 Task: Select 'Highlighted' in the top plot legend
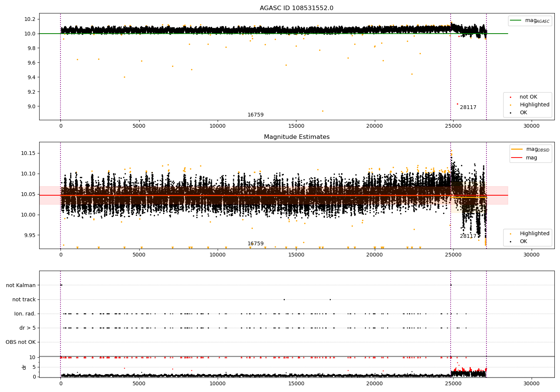point(534,105)
